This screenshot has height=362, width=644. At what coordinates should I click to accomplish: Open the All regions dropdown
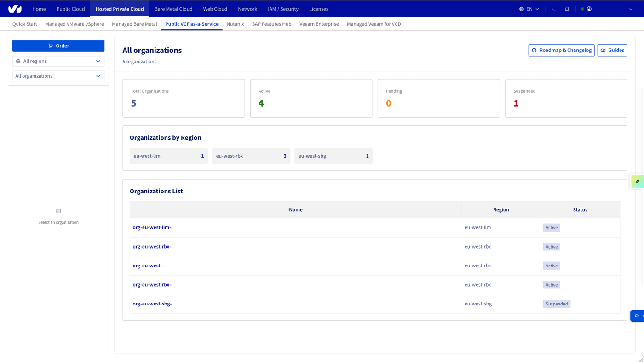(58, 61)
